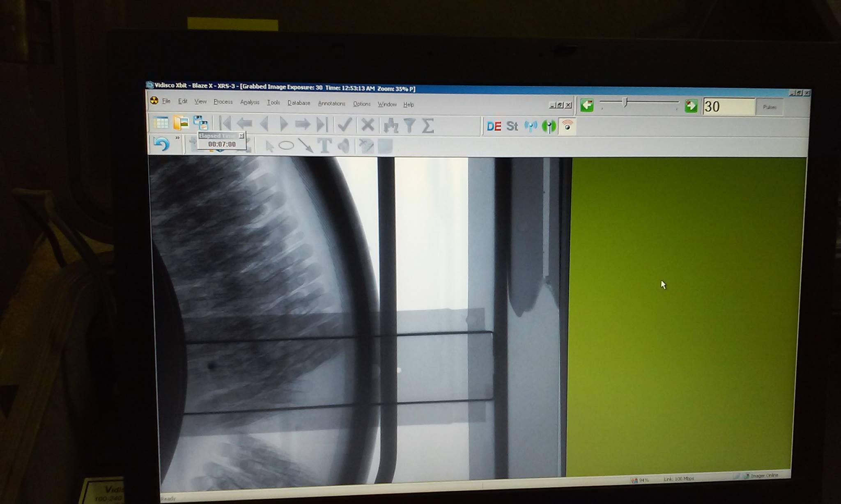841x504 pixels.
Task: Click the DE dual energy icon
Action: tap(494, 126)
